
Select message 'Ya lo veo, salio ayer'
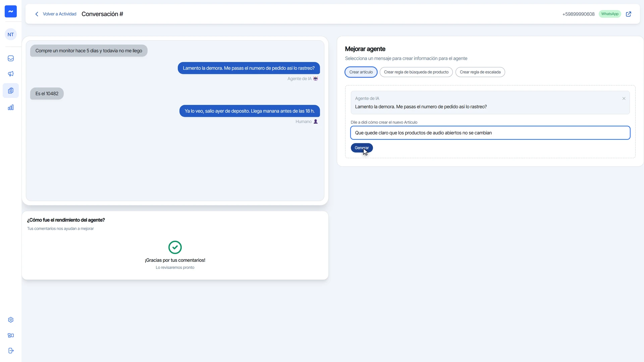[250, 111]
